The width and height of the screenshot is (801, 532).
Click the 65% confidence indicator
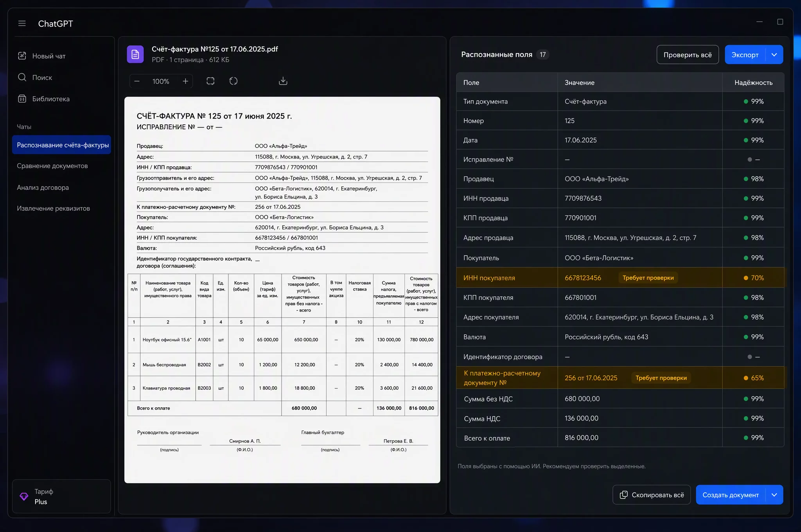(753, 378)
